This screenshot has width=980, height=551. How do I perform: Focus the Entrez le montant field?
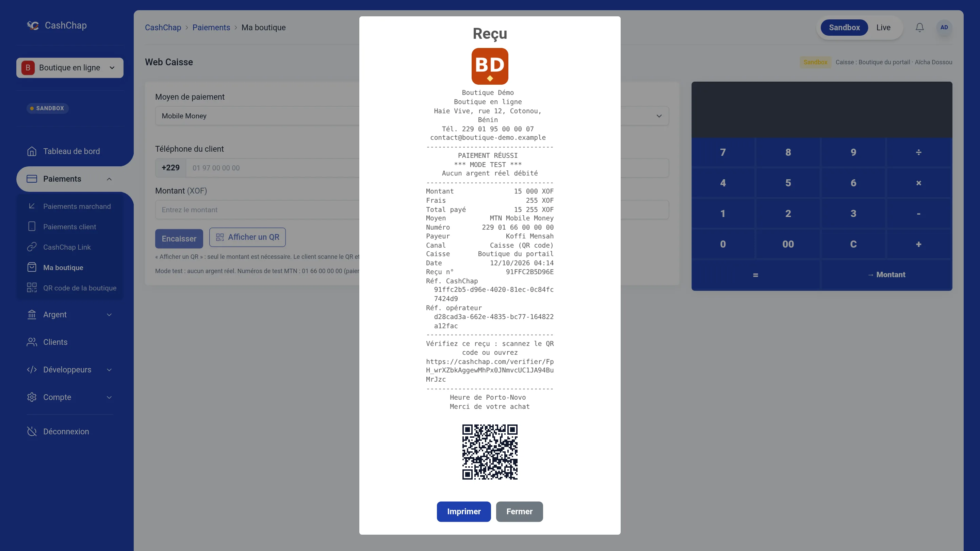pos(412,210)
